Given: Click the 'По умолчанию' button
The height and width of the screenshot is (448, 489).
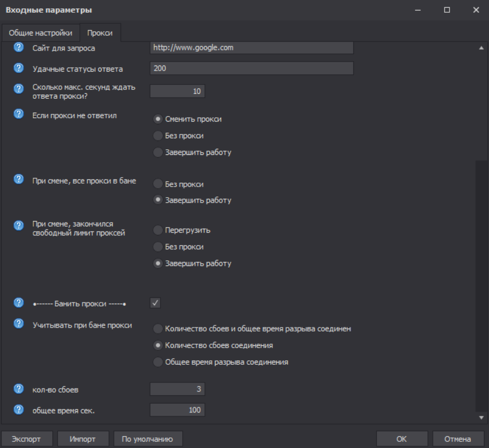Looking at the screenshot, I should [148, 439].
